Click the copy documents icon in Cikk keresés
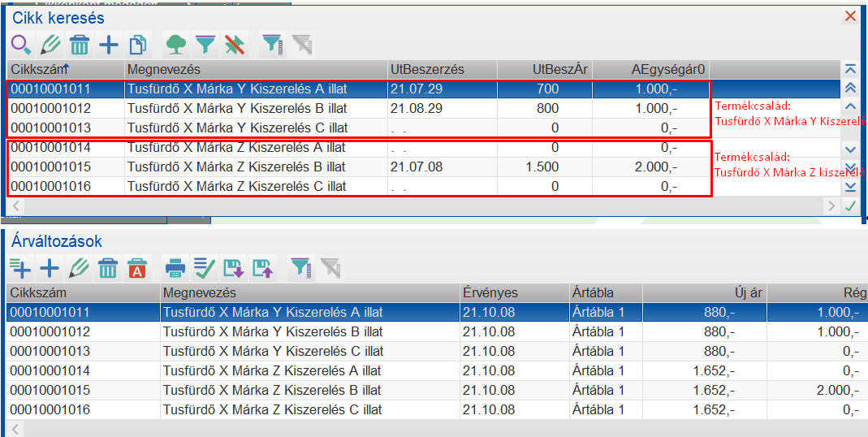 137,45
